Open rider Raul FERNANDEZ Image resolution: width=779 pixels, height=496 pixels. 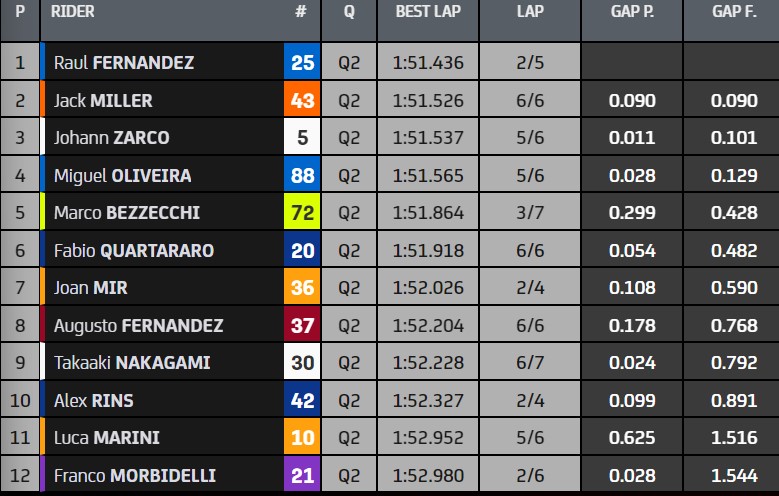tap(124, 63)
